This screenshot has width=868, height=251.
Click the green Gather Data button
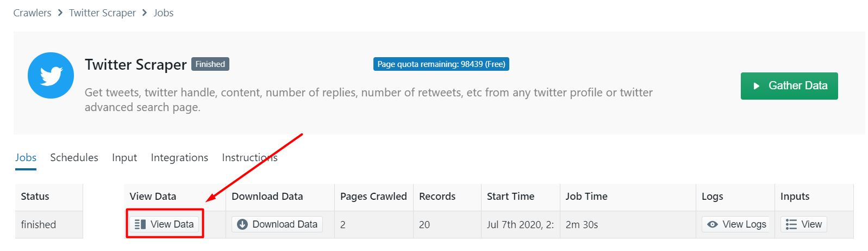pos(789,86)
